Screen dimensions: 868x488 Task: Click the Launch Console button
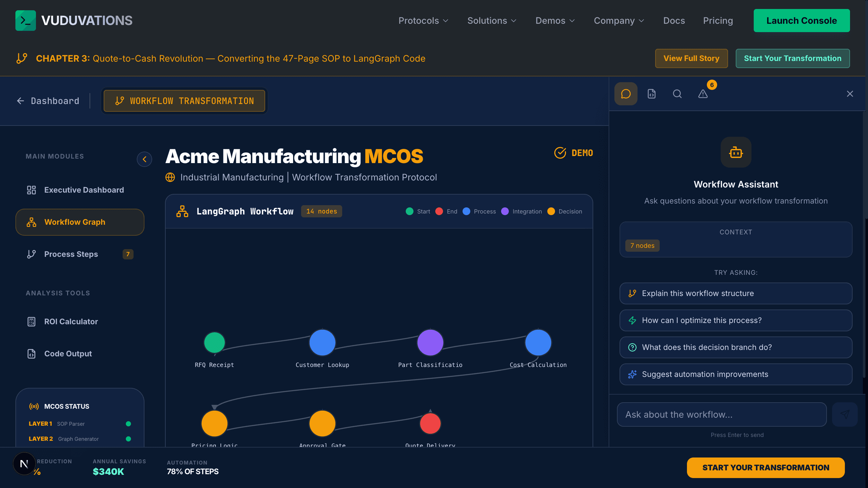click(x=802, y=21)
